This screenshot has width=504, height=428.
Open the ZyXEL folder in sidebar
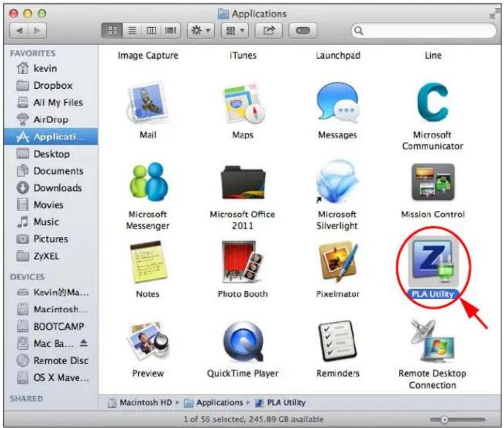51,256
